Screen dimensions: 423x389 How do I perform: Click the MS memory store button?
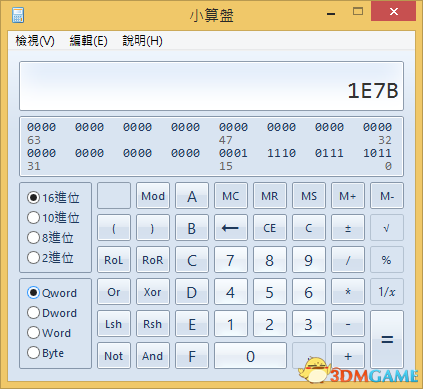[309, 196]
